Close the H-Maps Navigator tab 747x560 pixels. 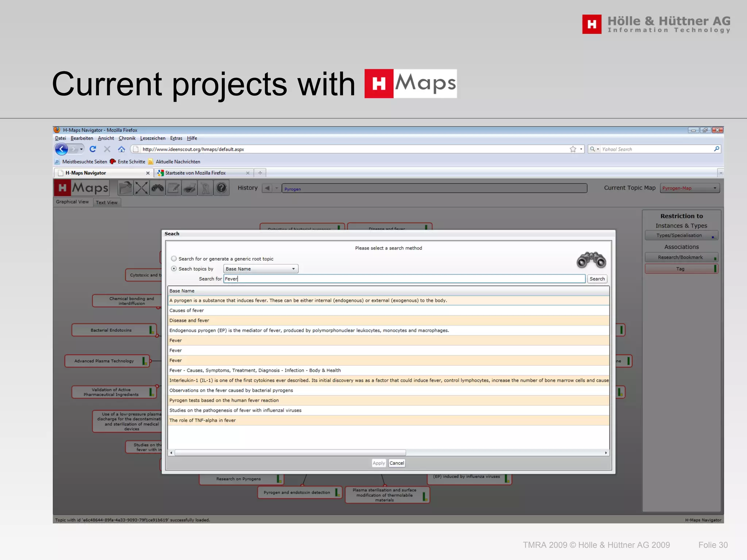[148, 173]
